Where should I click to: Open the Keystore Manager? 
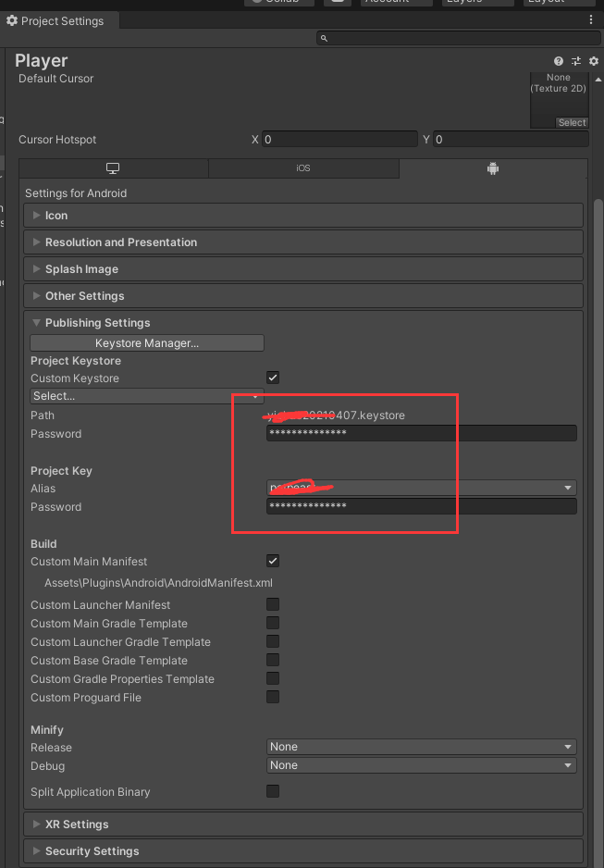146,342
